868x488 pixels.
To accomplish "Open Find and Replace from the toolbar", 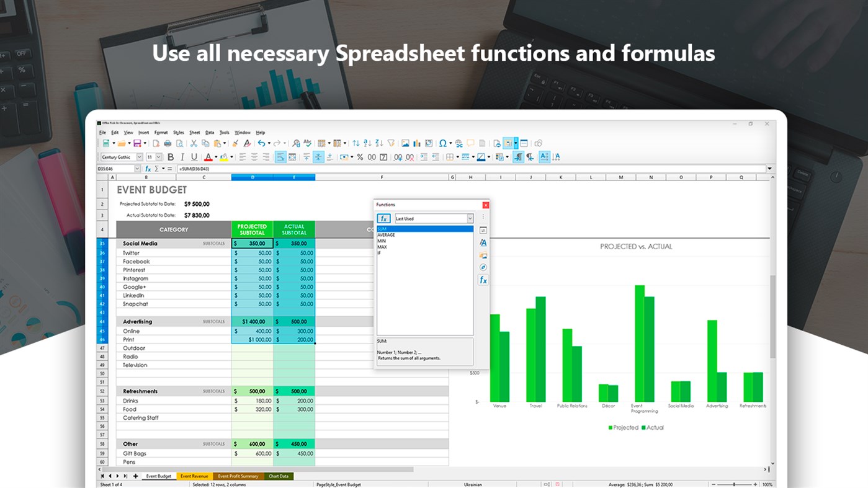I will [x=295, y=143].
